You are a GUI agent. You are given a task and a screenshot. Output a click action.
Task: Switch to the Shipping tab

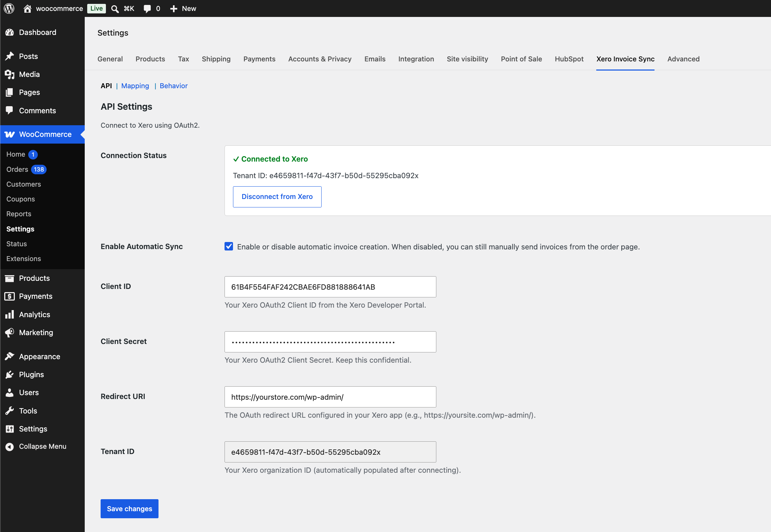(216, 59)
